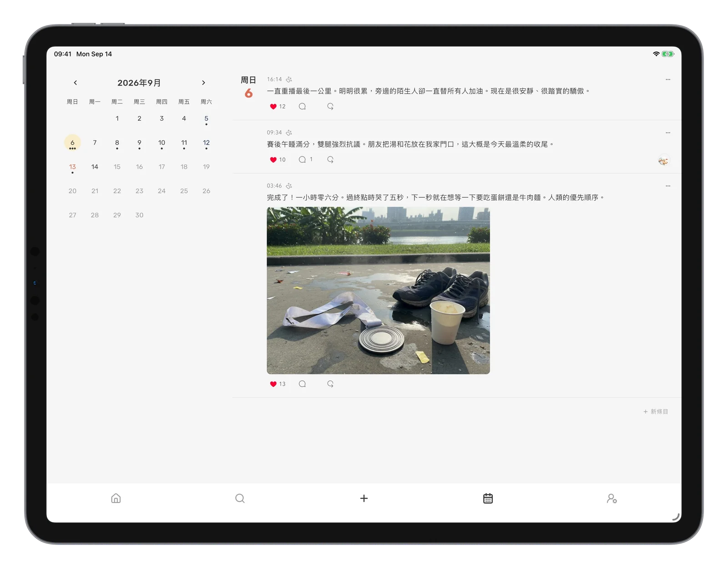This screenshot has height=569, width=728.
Task: Open comments on the 09:34 entry
Action: [302, 160]
